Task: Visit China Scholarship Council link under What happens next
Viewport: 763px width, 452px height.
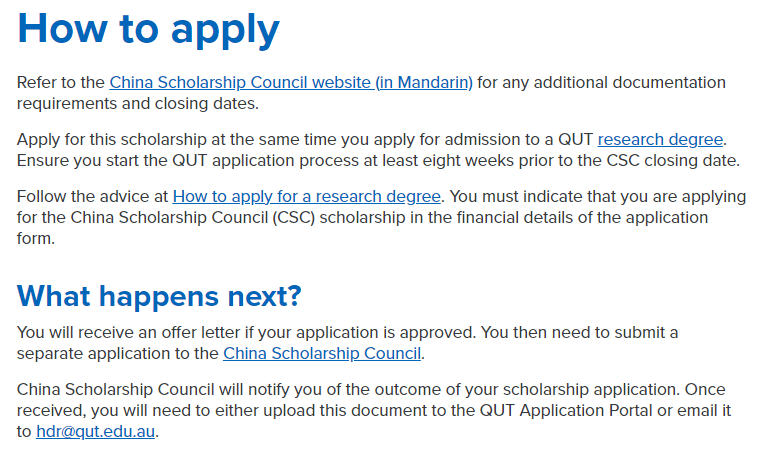Action: click(322, 354)
